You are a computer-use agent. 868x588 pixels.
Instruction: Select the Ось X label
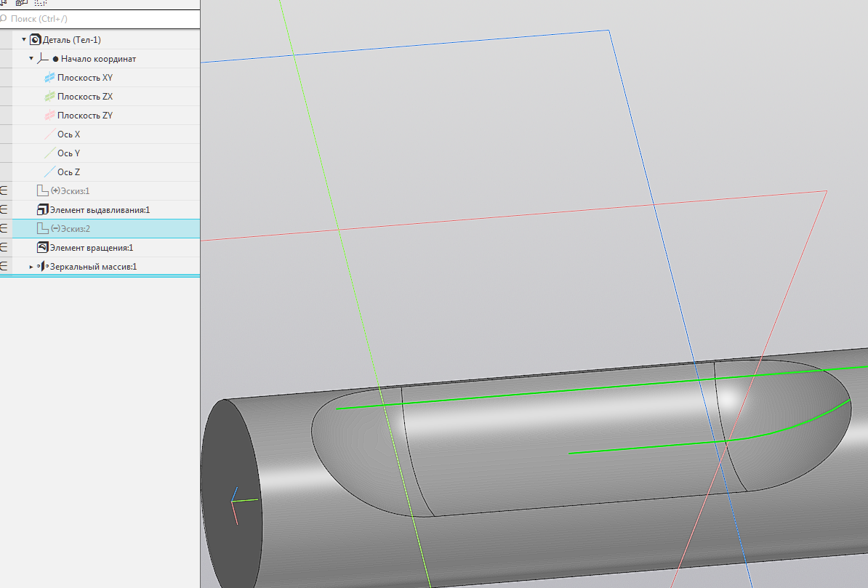tap(68, 134)
